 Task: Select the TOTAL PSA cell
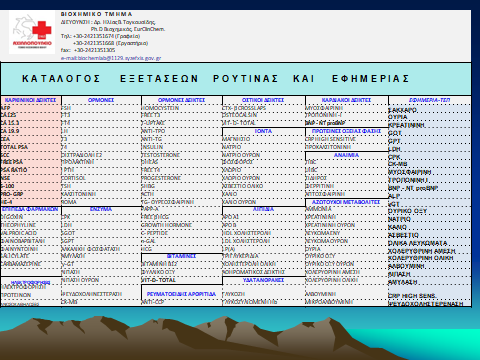pyautogui.click(x=14, y=147)
